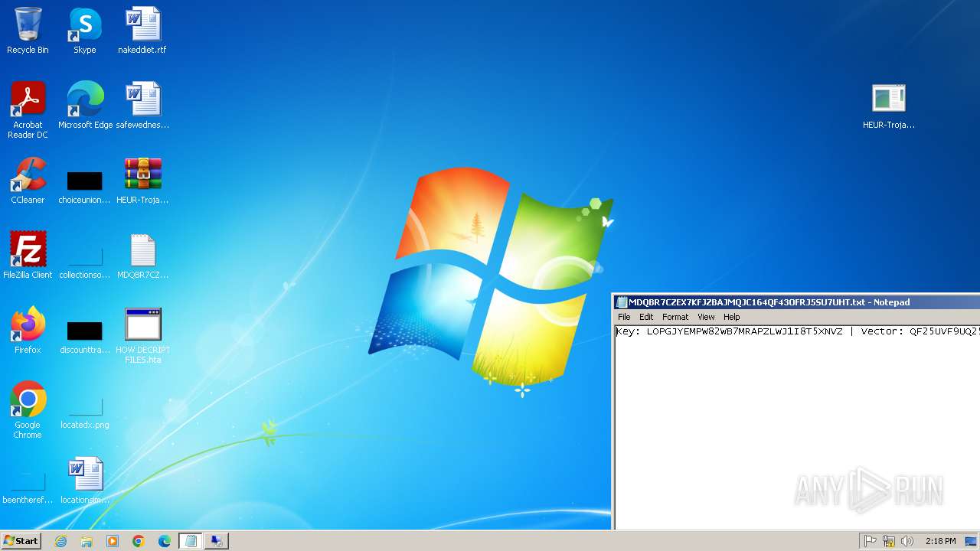
Task: Select the nakeddiet.rtf document icon
Action: point(142,31)
